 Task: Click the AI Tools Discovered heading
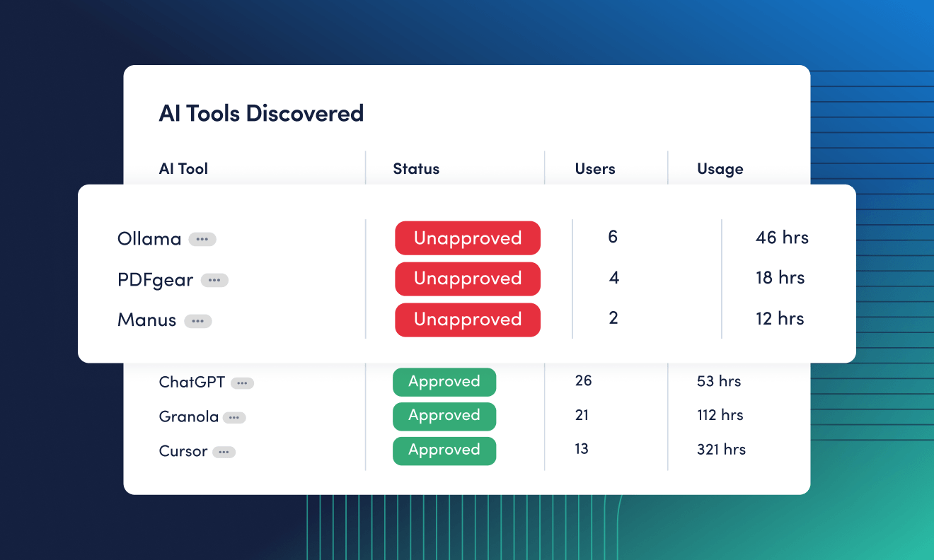point(261,113)
